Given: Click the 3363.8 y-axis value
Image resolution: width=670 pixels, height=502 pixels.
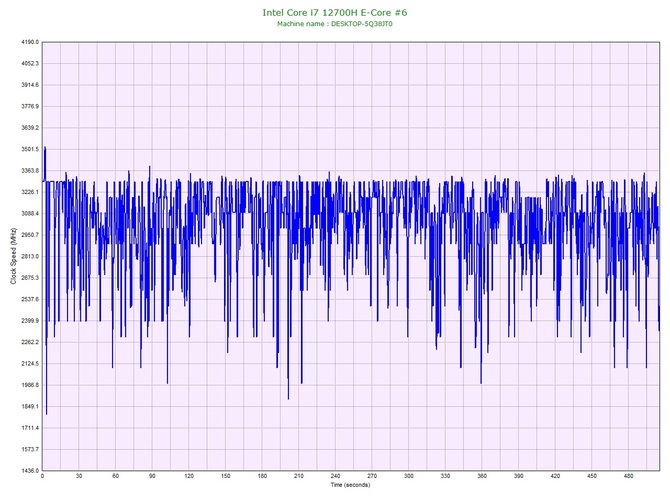Looking at the screenshot, I should (30, 171).
